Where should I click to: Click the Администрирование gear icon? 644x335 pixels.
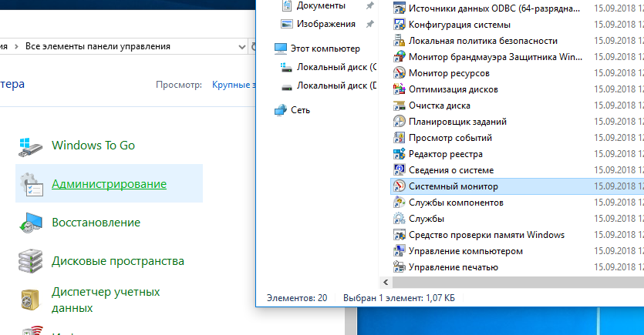point(32,184)
